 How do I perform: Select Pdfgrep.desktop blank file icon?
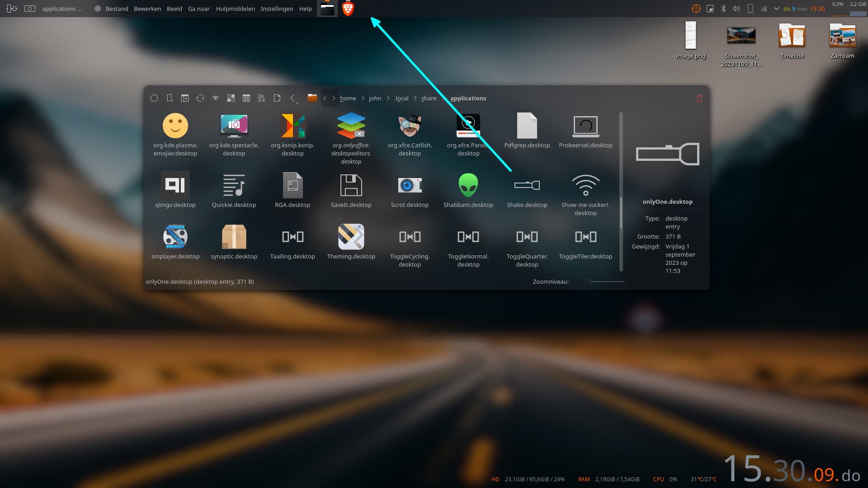pos(527,126)
